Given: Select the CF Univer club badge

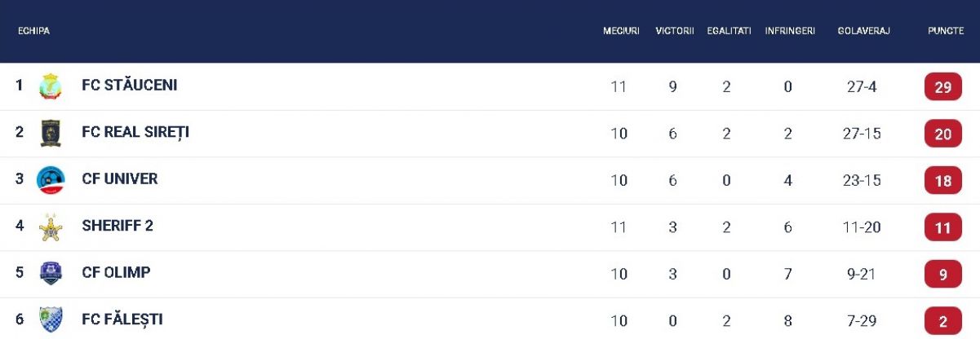Looking at the screenshot, I should (x=51, y=180).
